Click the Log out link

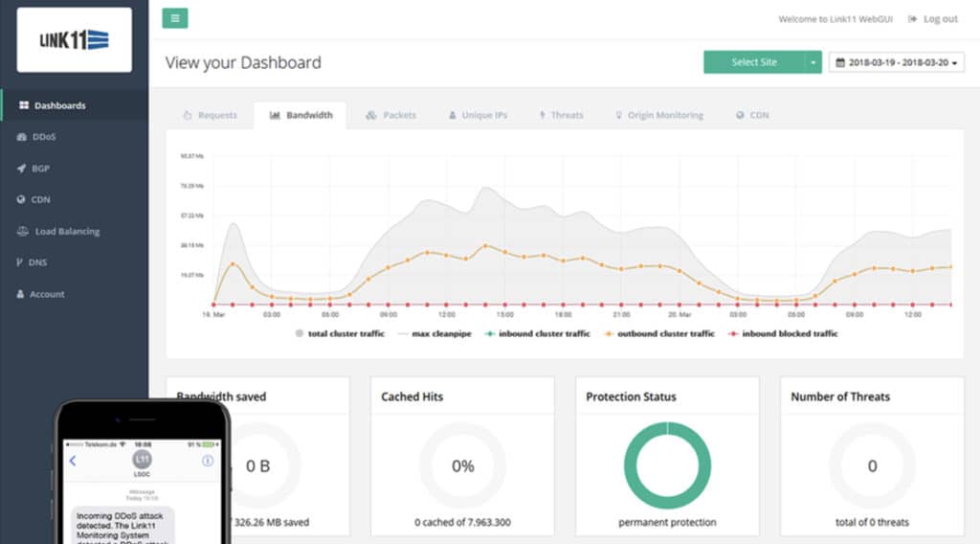coord(932,18)
